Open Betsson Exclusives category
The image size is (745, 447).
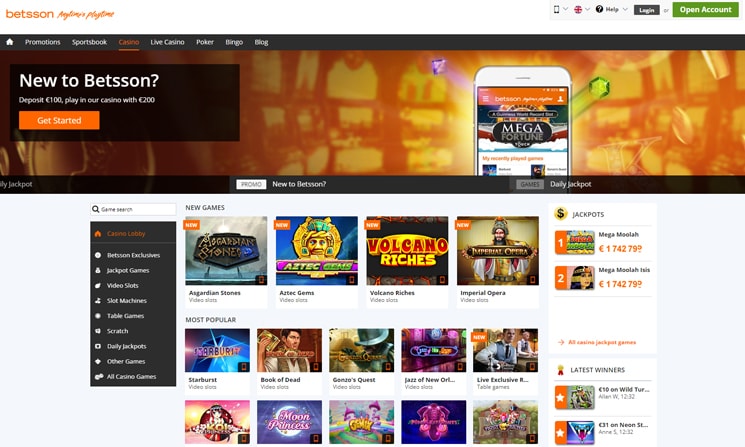[133, 255]
